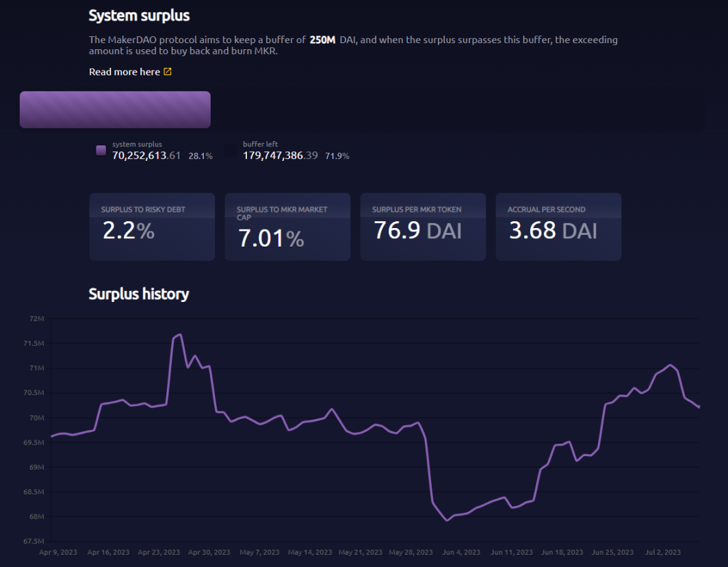Click the 72M y-axis label

(37, 318)
